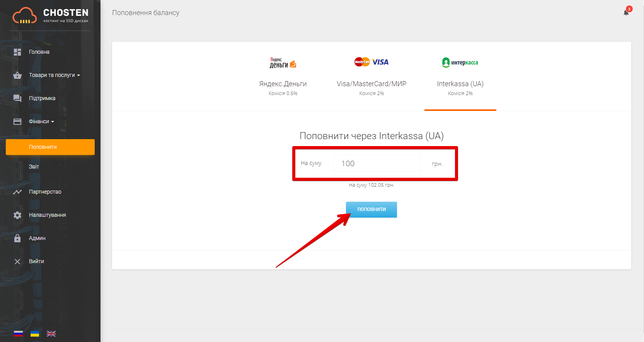Viewport: 644px width, 342px height.
Task: Click the Партнерство chart line icon
Action: click(x=17, y=192)
